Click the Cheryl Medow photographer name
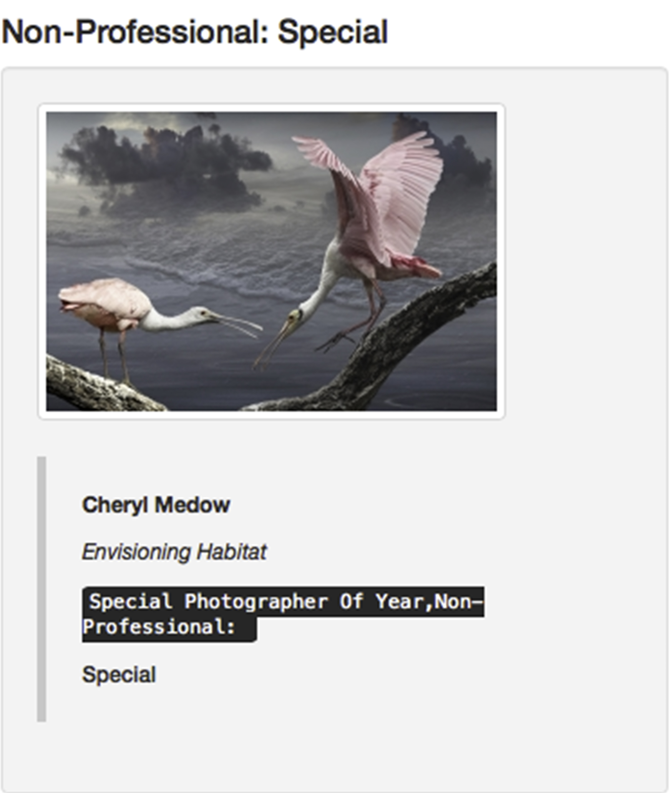 tap(156, 505)
